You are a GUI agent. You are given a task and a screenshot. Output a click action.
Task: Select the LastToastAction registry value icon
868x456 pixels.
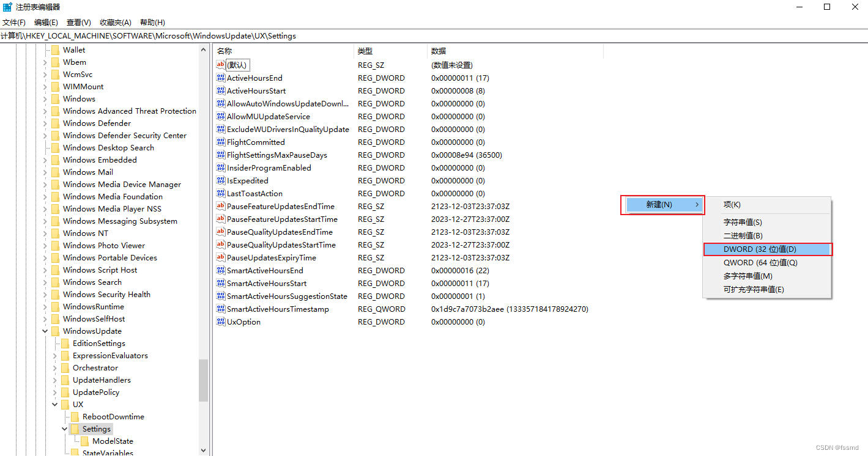[220, 193]
